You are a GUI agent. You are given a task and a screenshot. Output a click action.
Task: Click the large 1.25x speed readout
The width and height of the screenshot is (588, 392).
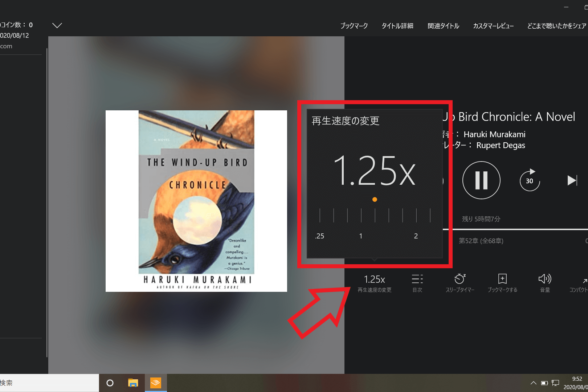(374, 171)
